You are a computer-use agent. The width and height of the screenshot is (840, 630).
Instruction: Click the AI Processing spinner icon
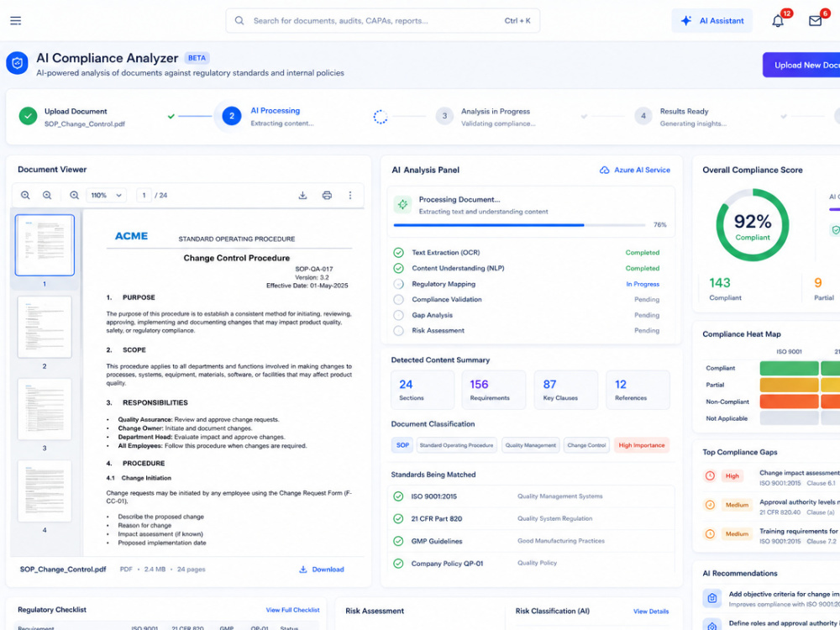tap(381, 117)
